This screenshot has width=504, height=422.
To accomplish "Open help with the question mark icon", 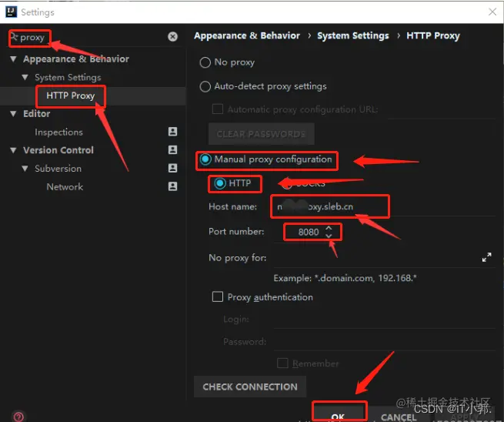I will (x=18, y=417).
